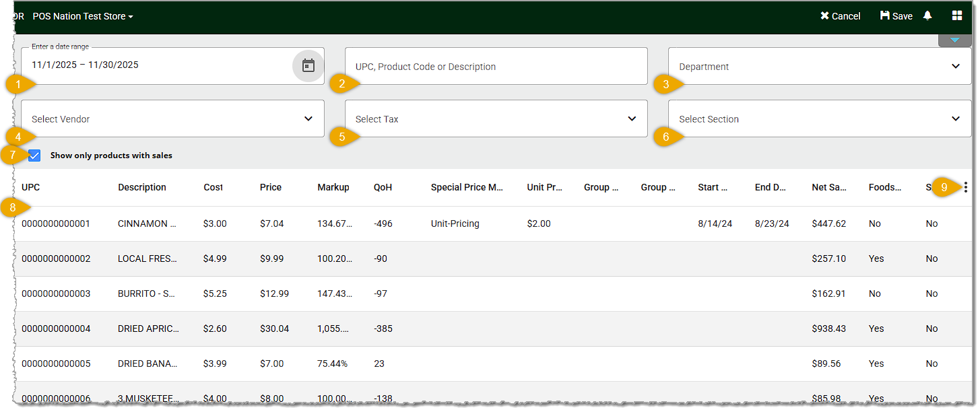This screenshot has height=414, width=980.
Task: Expand the Select Section dropdown
Action: (820, 118)
